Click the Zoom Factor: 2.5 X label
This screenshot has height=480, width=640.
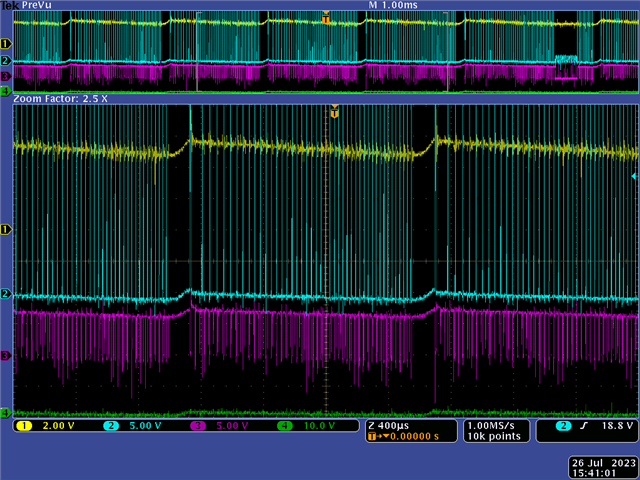[x=60, y=98]
